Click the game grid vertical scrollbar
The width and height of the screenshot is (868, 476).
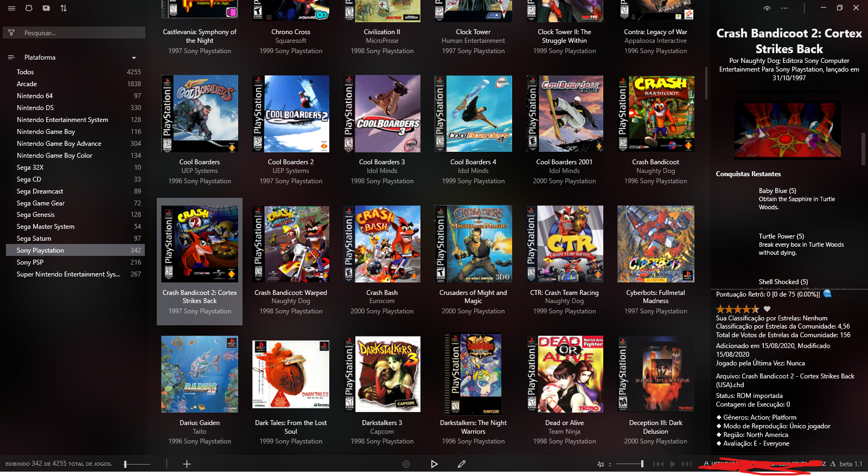[706, 83]
